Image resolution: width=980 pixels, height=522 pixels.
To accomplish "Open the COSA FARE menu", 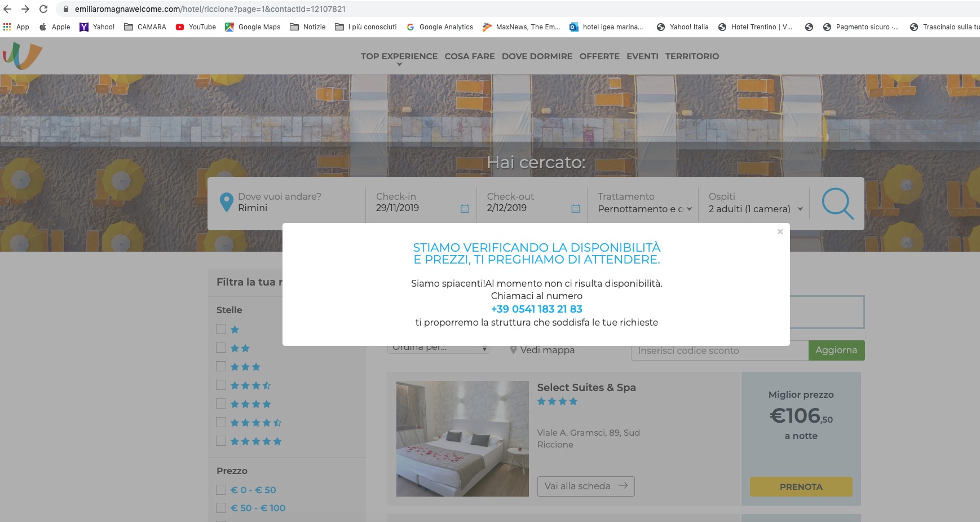I will (470, 56).
